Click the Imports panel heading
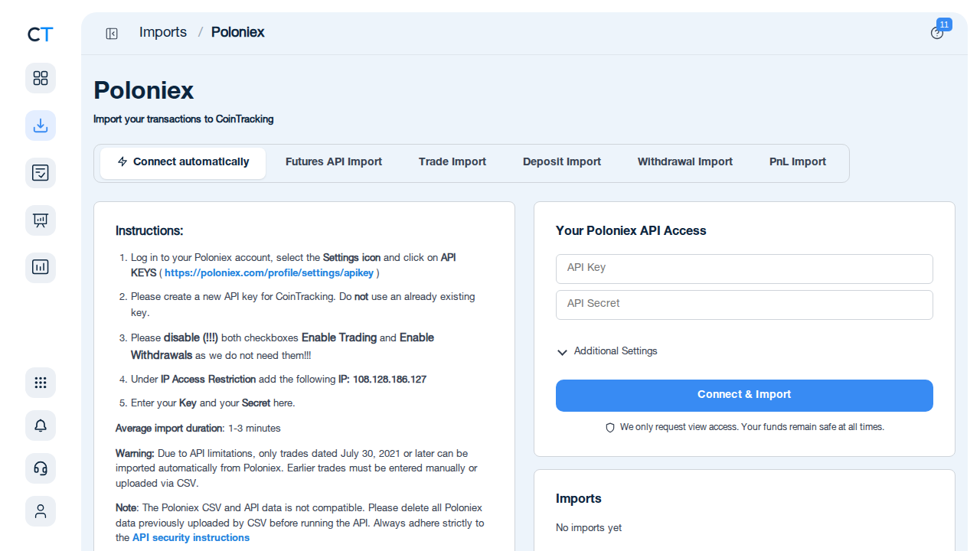This screenshot has height=551, width=980. pyautogui.click(x=579, y=498)
